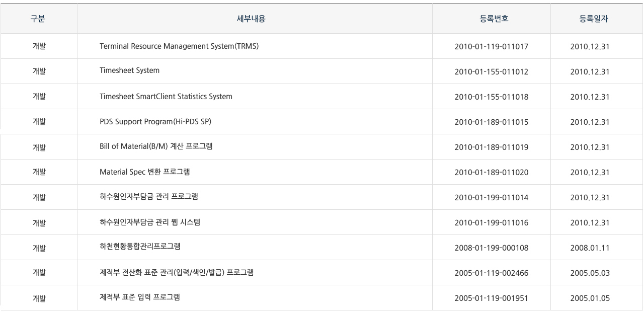Image resolution: width=644 pixels, height=315 pixels.
Task: Click Material Spec 변환 프로그램 entry
Action: [x=145, y=172]
